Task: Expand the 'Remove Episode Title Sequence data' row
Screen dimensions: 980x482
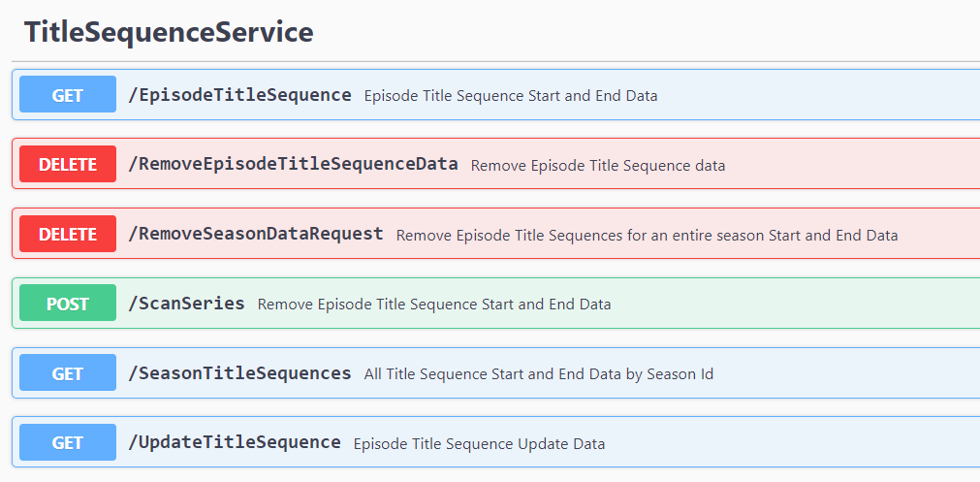Action: pos(598,166)
